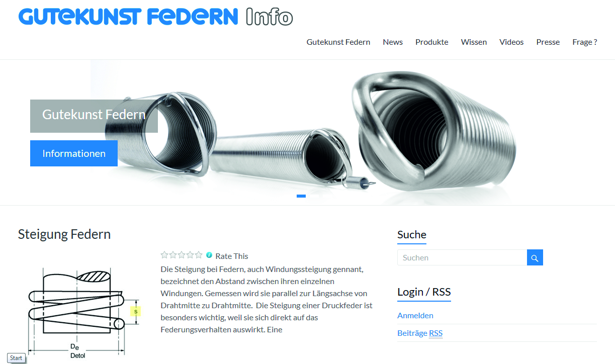Click the Gutekunst Federn Info logo
The image size is (615, 364).
155,17
